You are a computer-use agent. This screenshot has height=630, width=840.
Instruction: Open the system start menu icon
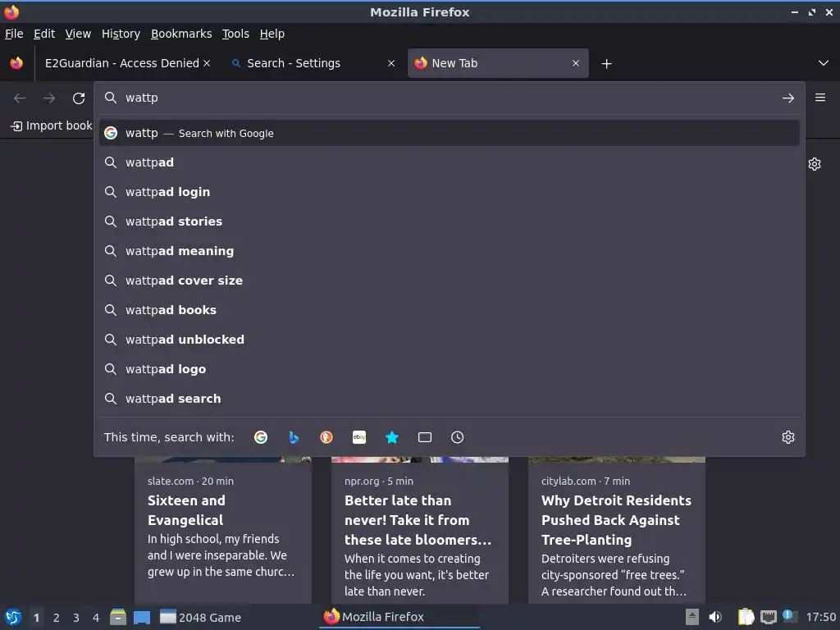(13, 617)
